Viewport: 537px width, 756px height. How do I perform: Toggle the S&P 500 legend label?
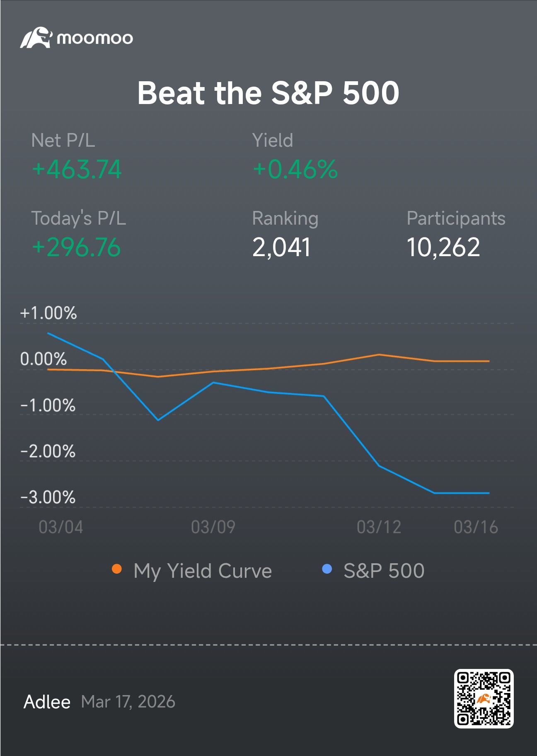coord(384,571)
